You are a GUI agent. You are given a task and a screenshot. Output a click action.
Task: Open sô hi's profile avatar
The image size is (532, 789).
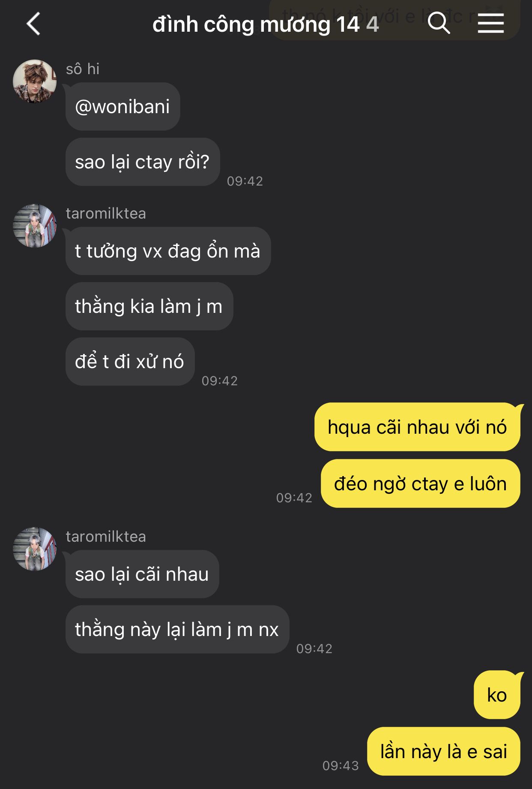pos(35,81)
